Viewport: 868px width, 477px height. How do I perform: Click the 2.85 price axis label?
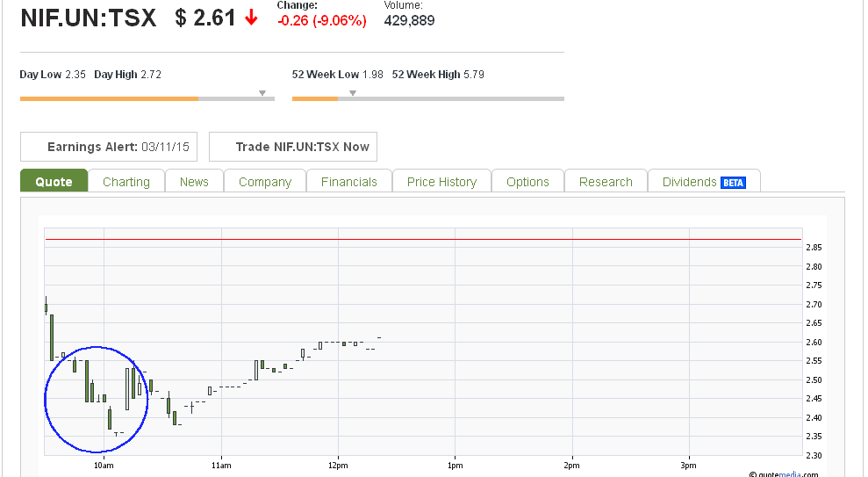tap(814, 248)
